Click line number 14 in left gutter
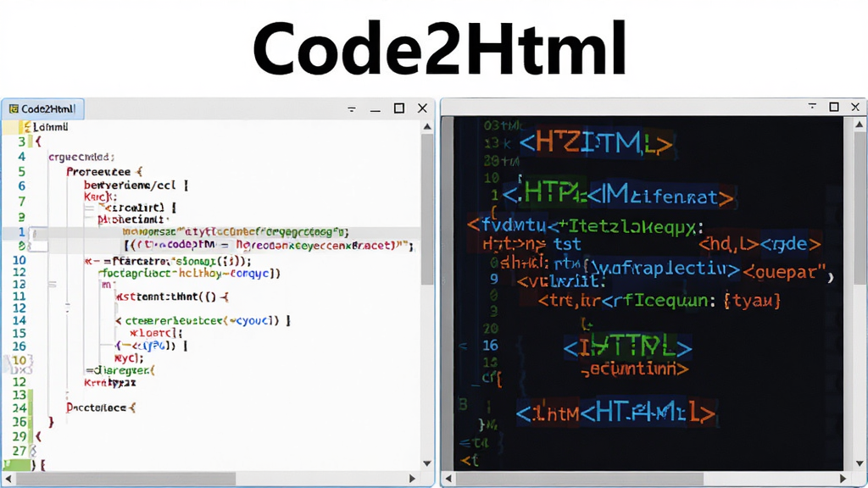Screen dimensions: 868x488 19,320
